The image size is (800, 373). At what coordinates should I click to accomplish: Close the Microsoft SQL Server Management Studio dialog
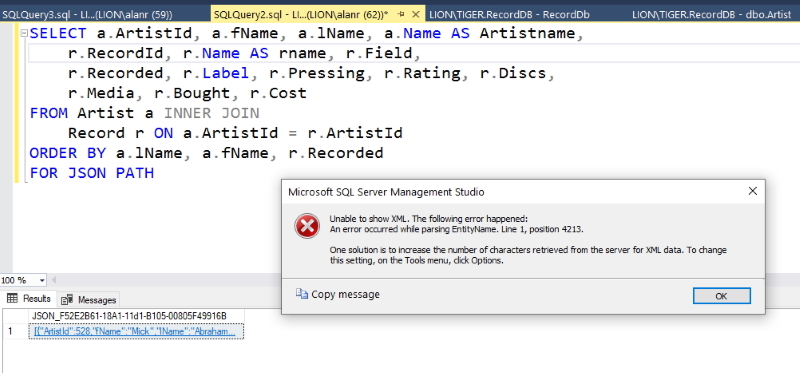tap(752, 191)
